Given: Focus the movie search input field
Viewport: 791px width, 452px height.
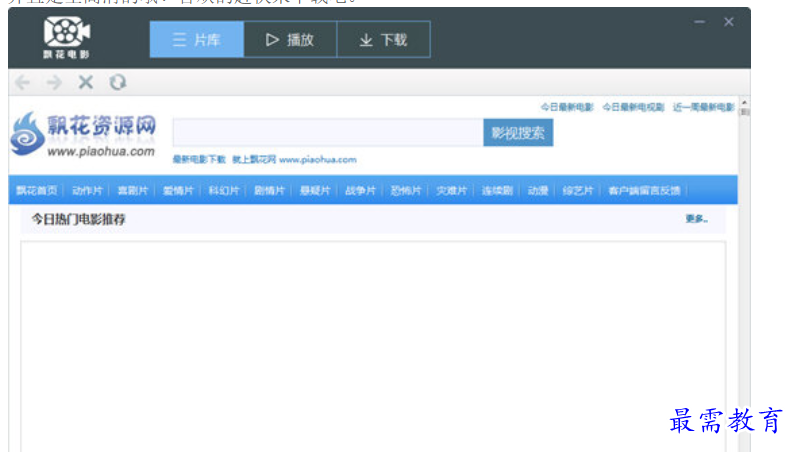Looking at the screenshot, I should point(328,133).
